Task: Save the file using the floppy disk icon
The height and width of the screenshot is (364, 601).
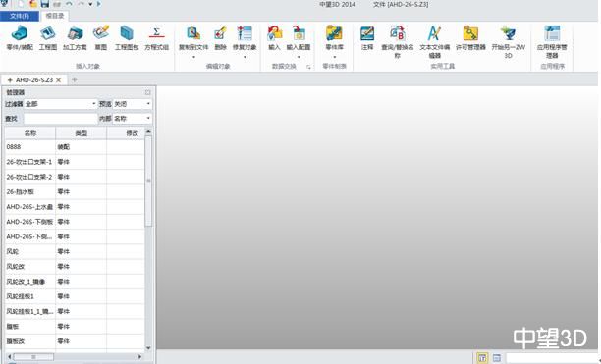Action: [44, 4]
